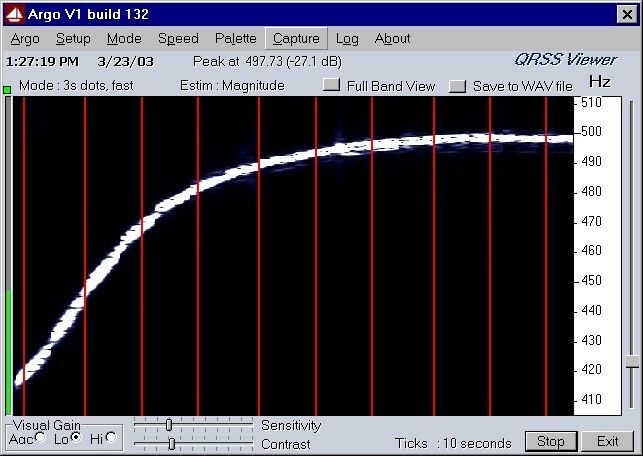The image size is (643, 456).
Task: Select the Hi visual gain radio button
Action: coord(111,438)
